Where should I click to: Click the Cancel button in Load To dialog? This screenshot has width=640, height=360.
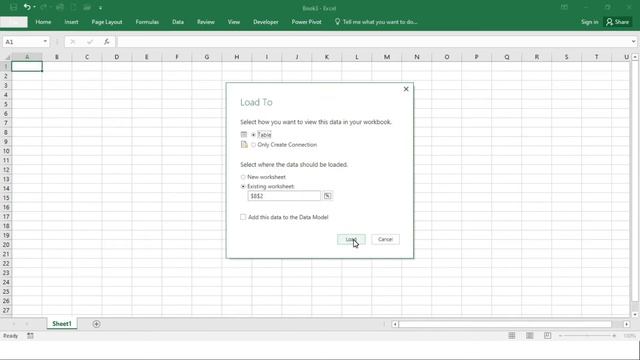tap(385, 240)
